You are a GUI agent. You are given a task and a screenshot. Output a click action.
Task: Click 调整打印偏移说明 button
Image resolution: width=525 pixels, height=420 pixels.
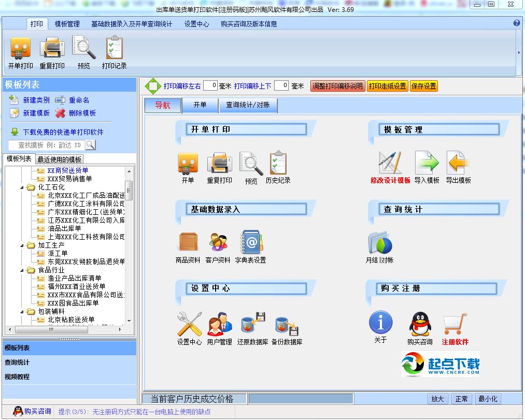point(337,86)
